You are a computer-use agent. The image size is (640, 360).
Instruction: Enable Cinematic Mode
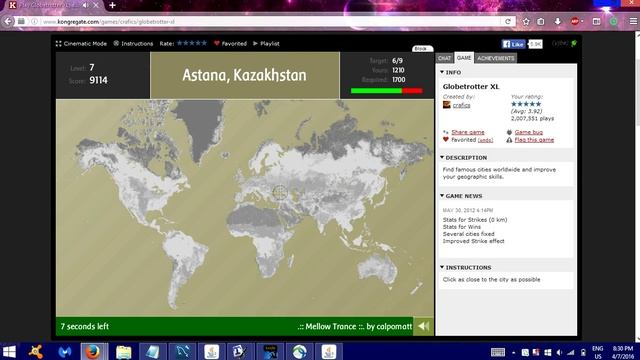[81, 44]
